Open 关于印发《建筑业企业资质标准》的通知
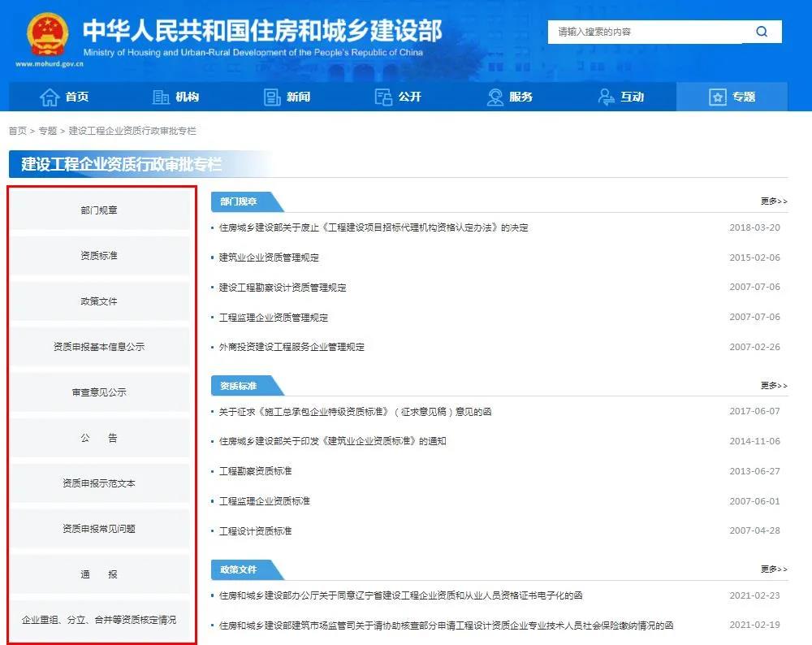812x645 pixels. [x=332, y=441]
